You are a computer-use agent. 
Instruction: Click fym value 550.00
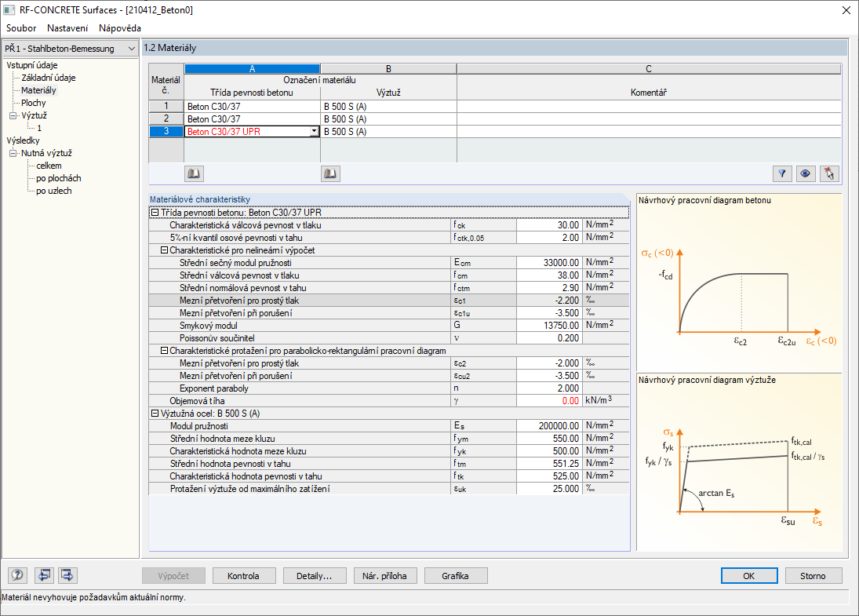[549, 439]
